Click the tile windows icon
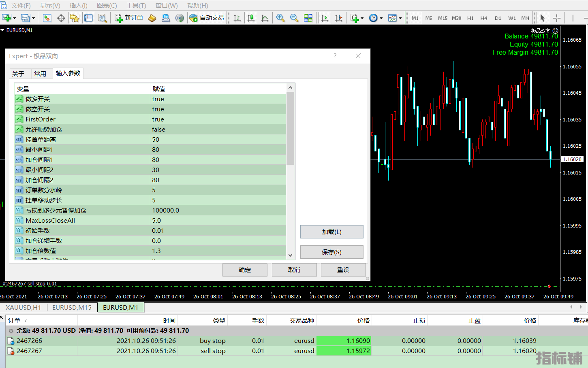 click(308, 18)
